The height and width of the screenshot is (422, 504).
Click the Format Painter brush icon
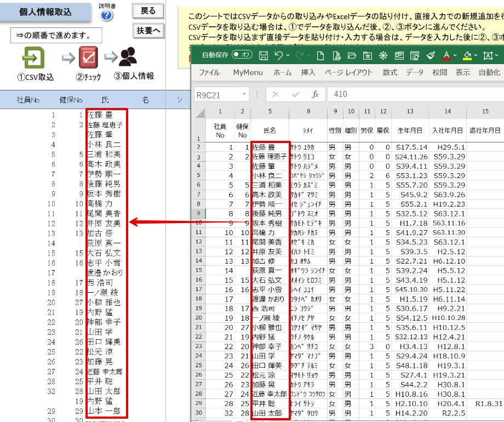pyautogui.click(x=431, y=56)
